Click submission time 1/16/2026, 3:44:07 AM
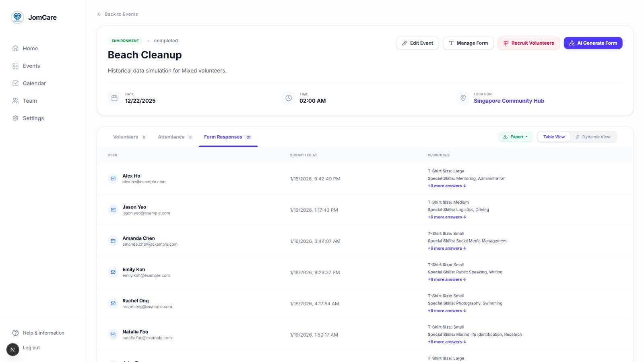The height and width of the screenshot is (362, 644). coord(315,241)
